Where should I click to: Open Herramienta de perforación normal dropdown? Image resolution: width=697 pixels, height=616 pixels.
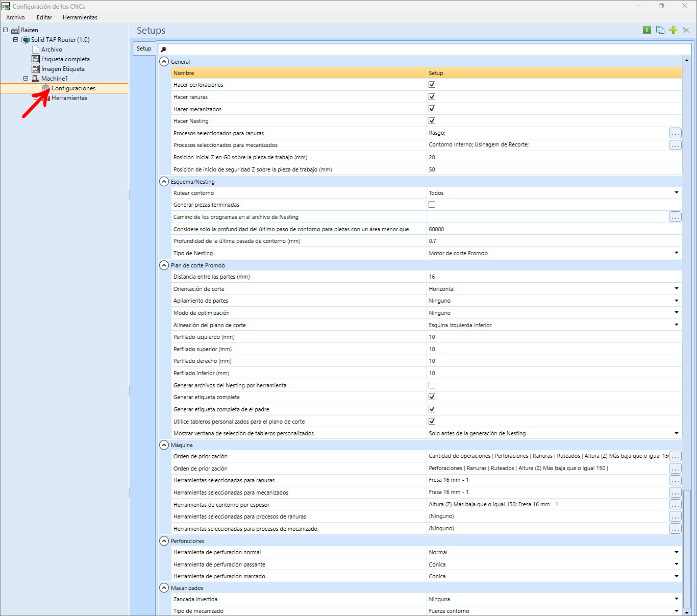(677, 552)
